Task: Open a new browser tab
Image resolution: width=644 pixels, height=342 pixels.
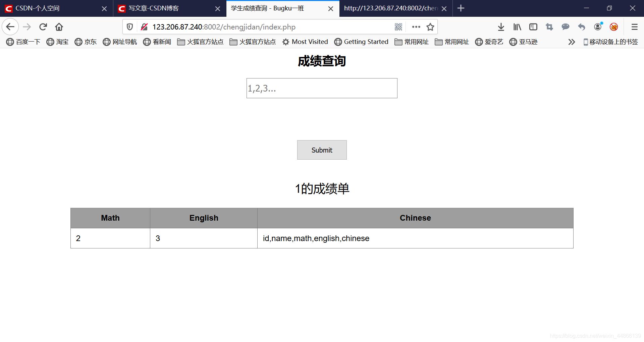Action: pyautogui.click(x=461, y=8)
